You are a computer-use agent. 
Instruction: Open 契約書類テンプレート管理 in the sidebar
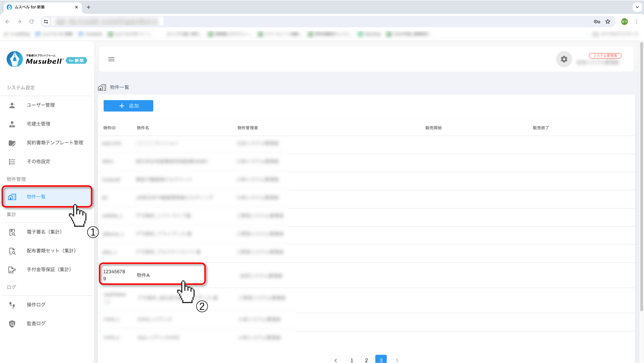(55, 143)
